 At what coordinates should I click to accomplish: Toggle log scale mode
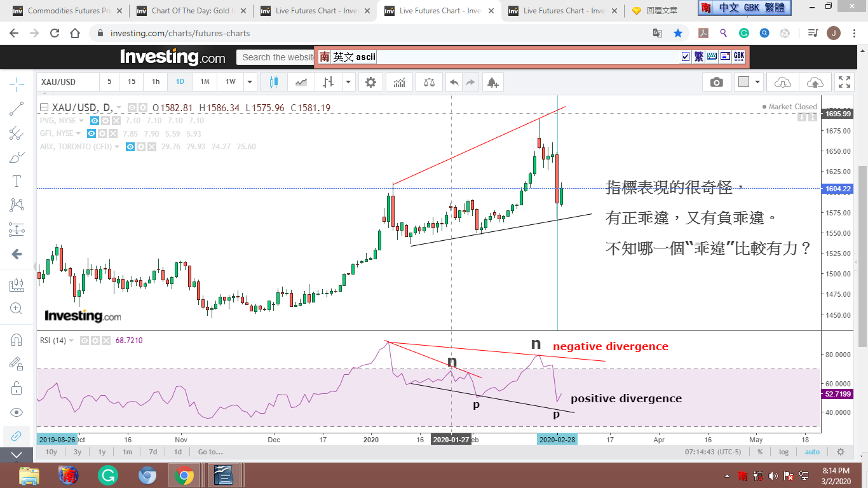(784, 452)
